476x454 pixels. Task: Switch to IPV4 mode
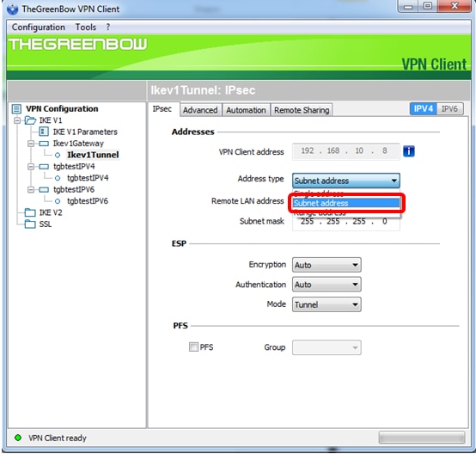coord(424,108)
